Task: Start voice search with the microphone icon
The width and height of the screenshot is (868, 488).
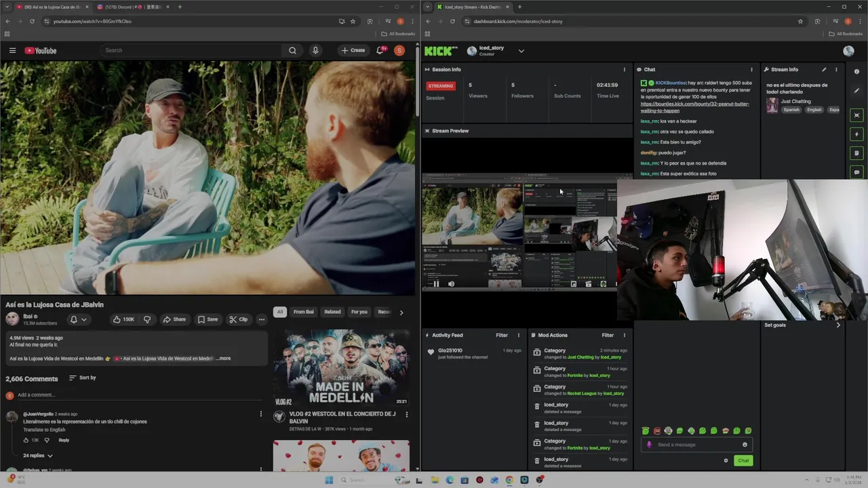Action: pos(315,50)
